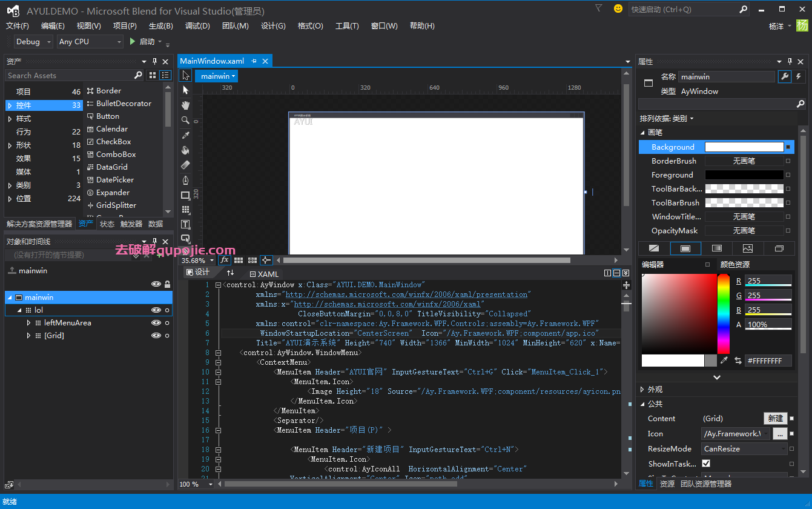Expand the [Grid] tree node
Image resolution: width=812 pixels, height=509 pixels.
point(28,336)
